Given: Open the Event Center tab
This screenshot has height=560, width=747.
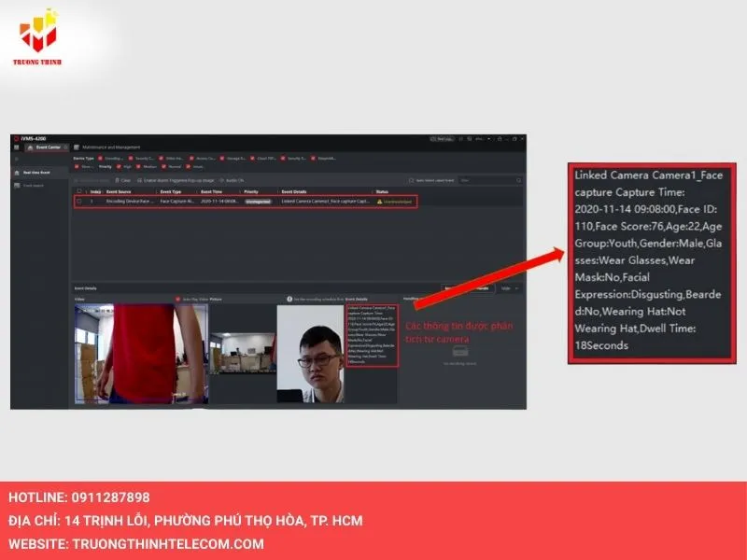Looking at the screenshot, I should [x=47, y=147].
